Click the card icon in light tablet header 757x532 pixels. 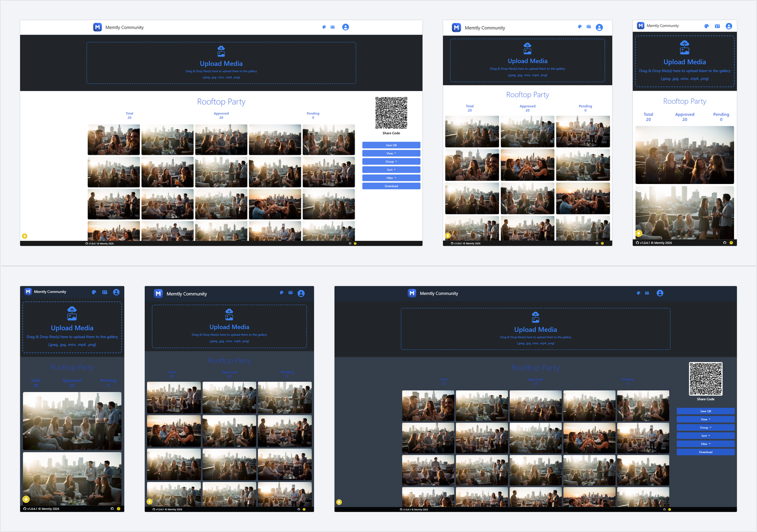pyautogui.click(x=589, y=27)
